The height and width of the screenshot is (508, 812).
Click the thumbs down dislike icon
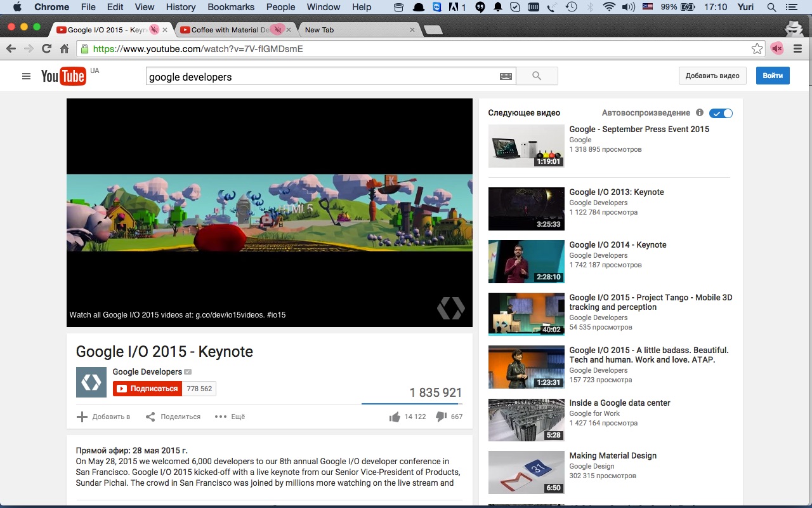442,417
